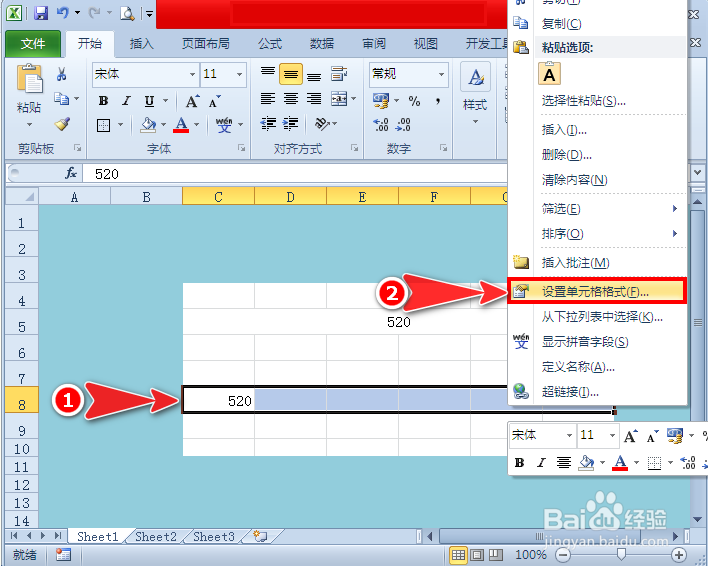The image size is (708, 566).
Task: Click the Cut scissors icon
Action: pos(62,74)
